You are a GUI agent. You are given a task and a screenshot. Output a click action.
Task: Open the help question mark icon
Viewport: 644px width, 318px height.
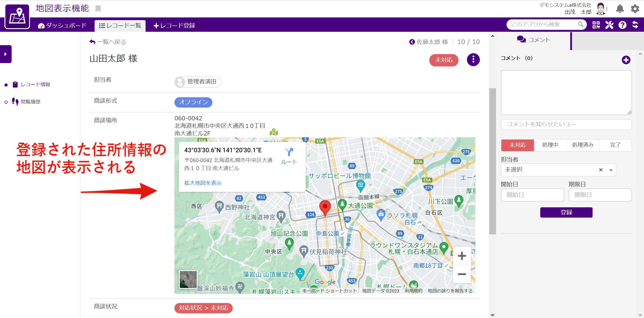623,25
